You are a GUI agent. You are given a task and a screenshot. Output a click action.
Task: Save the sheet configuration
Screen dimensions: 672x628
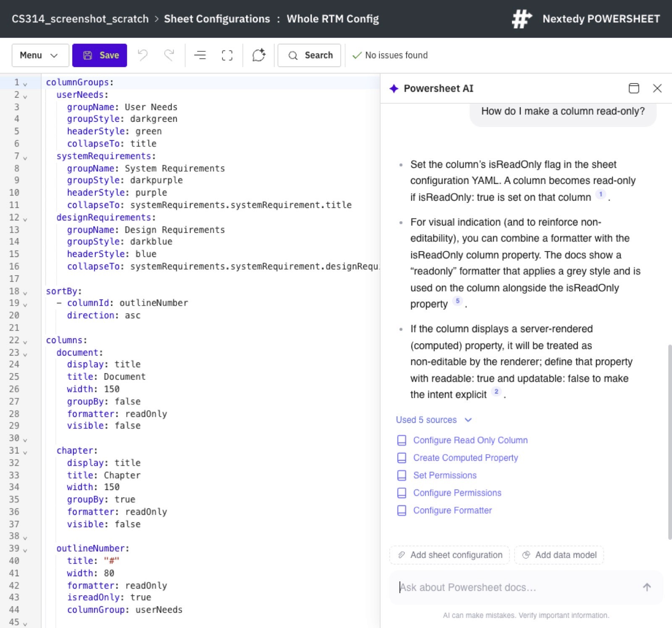coord(100,55)
